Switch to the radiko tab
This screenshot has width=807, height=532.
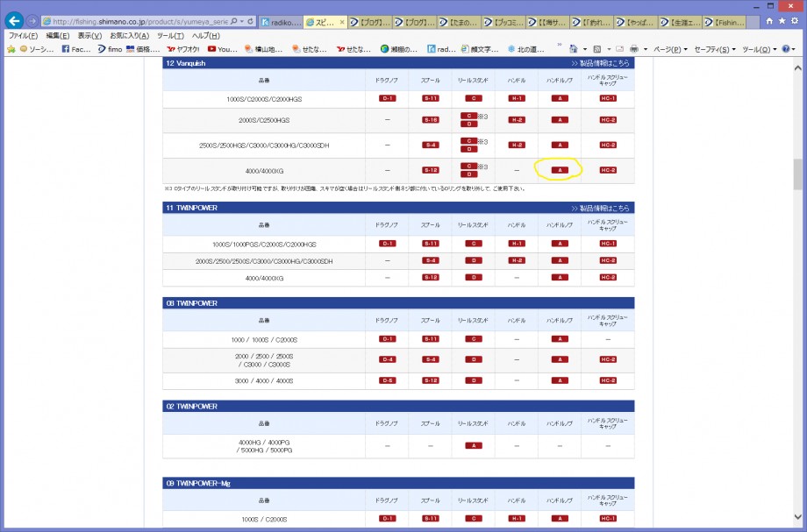tap(281, 22)
